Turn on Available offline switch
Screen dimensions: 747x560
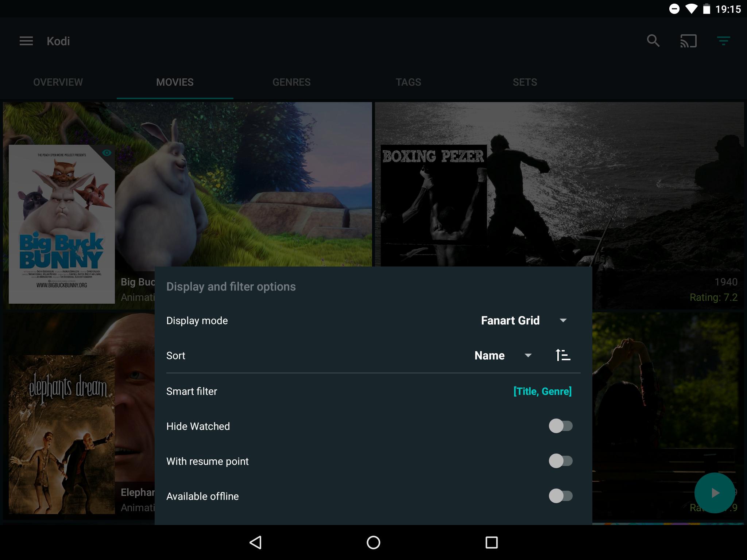click(561, 496)
